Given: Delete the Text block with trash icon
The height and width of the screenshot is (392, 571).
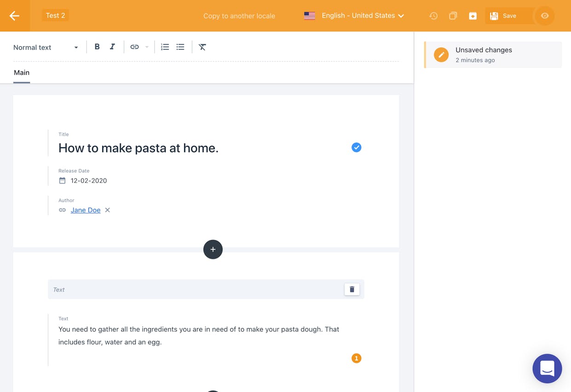Looking at the screenshot, I should tap(352, 289).
